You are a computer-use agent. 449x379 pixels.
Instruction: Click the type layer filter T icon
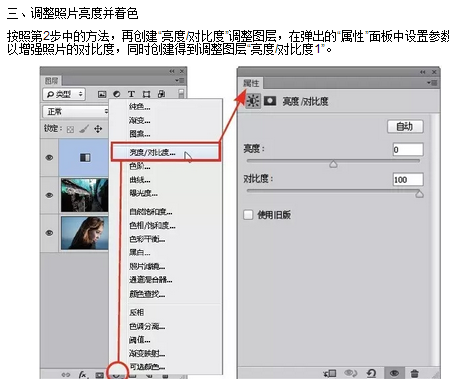(131, 94)
